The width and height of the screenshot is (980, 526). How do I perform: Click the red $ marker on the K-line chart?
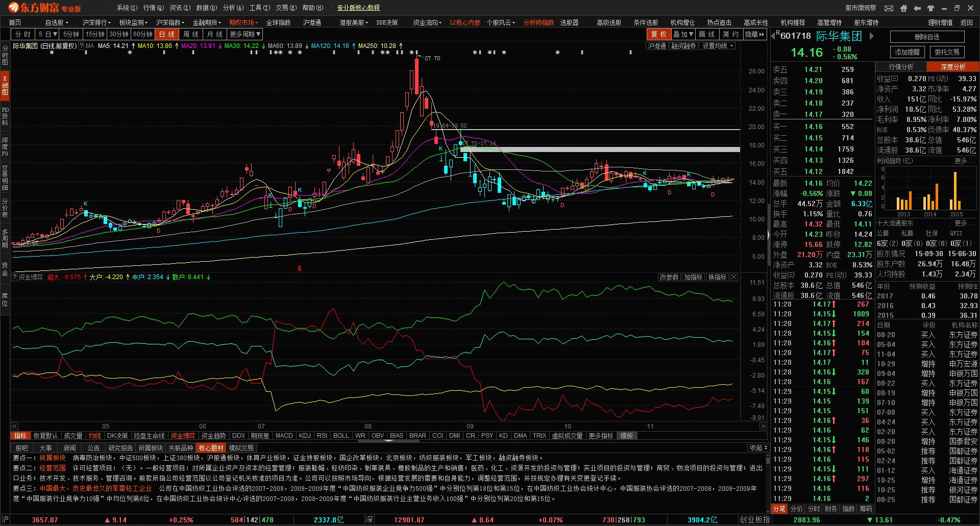click(x=300, y=268)
